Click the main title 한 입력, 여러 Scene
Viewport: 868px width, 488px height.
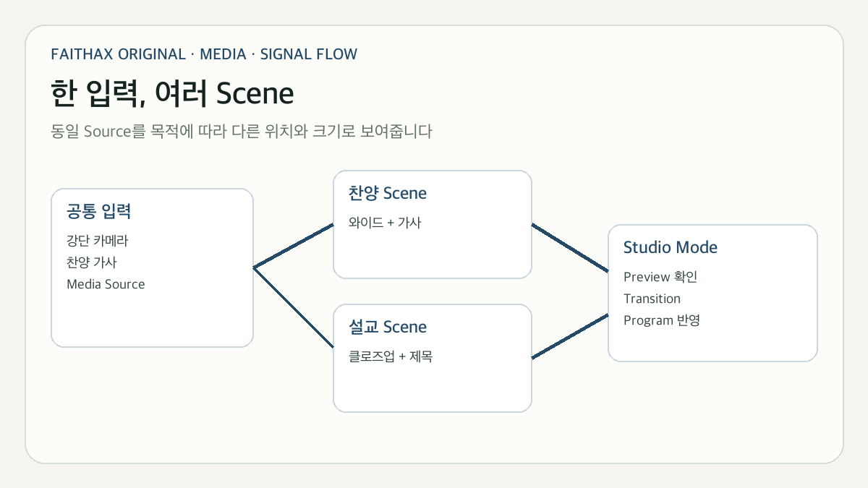[x=173, y=93]
